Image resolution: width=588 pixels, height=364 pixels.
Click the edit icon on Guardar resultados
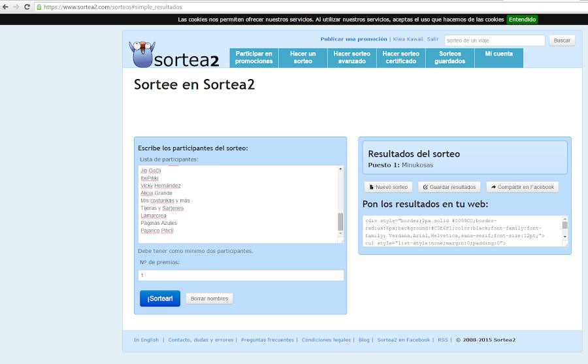pyautogui.click(x=425, y=188)
